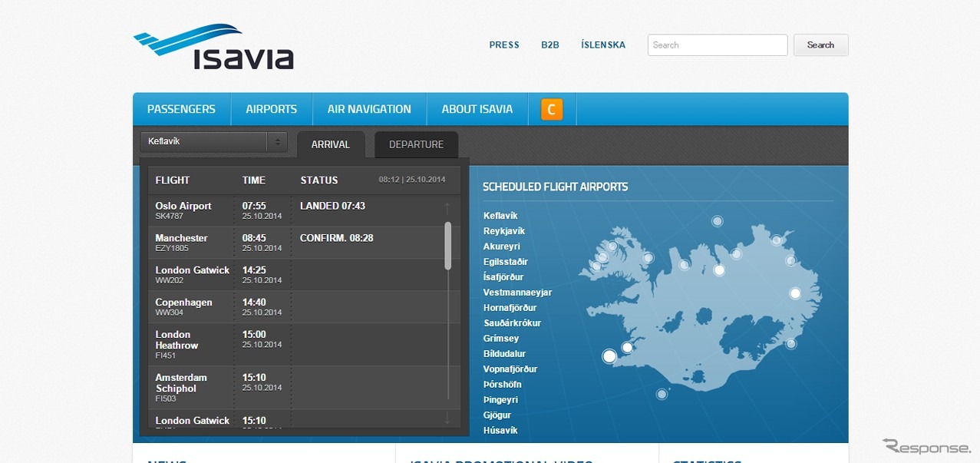Select the Copenhagen WW304 flight row
Screen dimensions: 980x463
coord(304,307)
